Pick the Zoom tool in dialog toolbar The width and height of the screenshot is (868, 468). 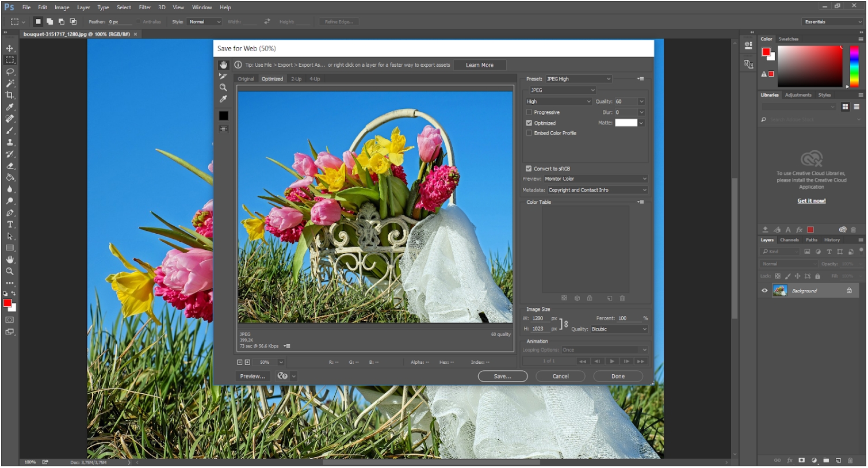click(223, 87)
